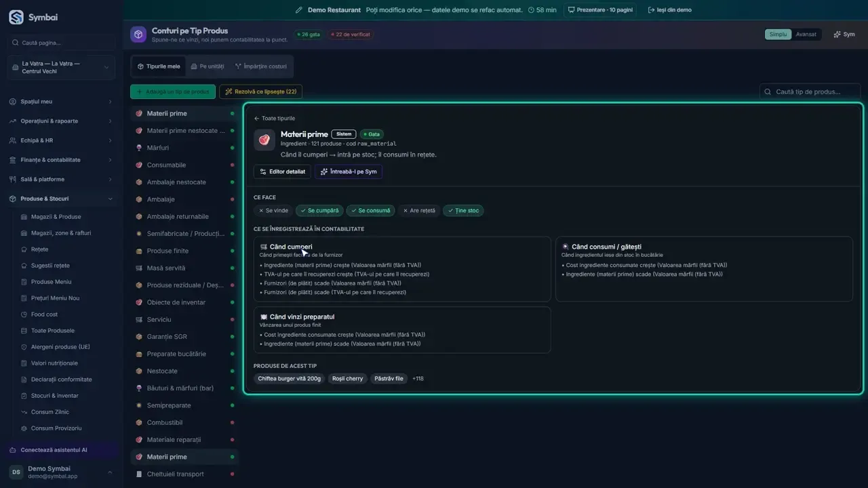Click the Consum Zilnic sidebar icon
This screenshot has width=868, height=488.
(24, 412)
